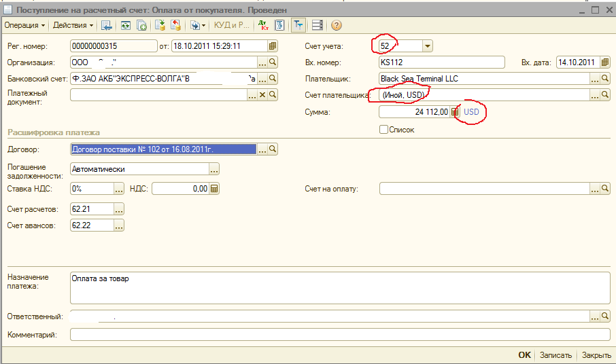Click magnifier icon next to Договор field
The width and height of the screenshot is (616, 364).
tap(273, 149)
